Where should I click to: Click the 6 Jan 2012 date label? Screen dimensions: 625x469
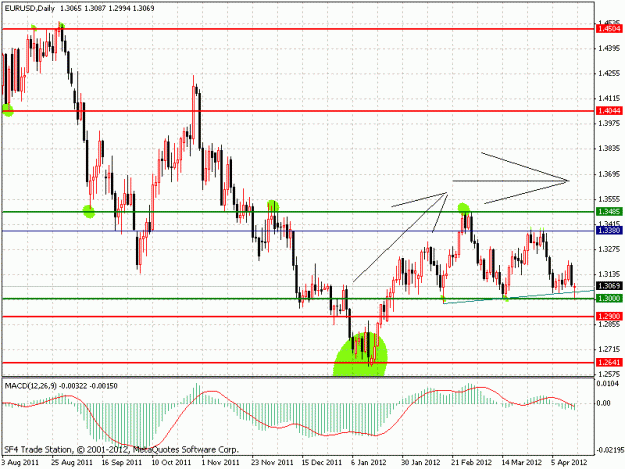pyautogui.click(x=369, y=462)
